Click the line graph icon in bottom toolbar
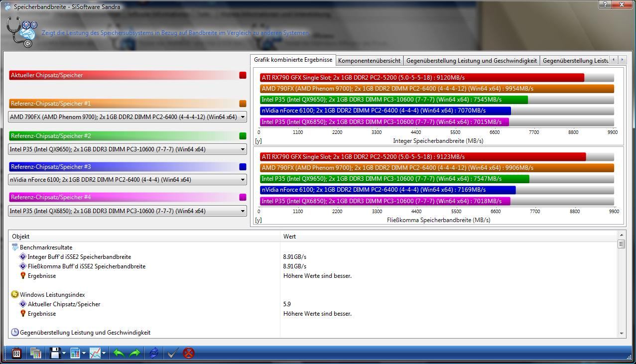 point(95,353)
